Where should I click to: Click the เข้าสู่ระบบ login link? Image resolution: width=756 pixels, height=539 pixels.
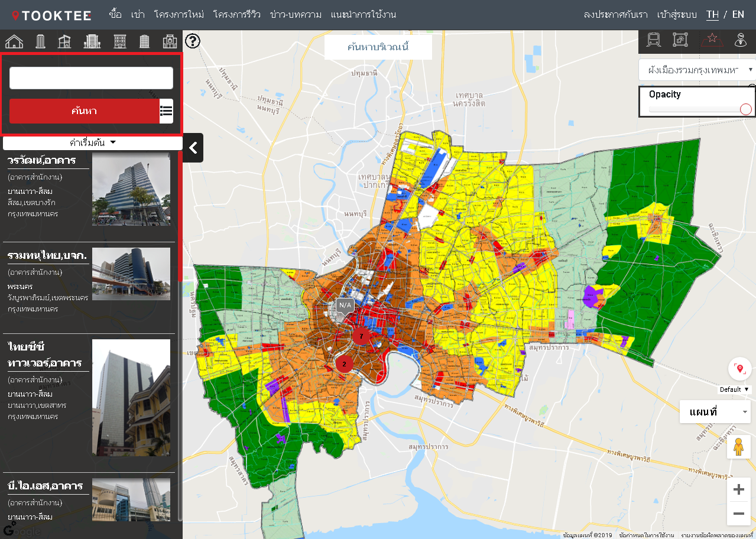point(677,14)
